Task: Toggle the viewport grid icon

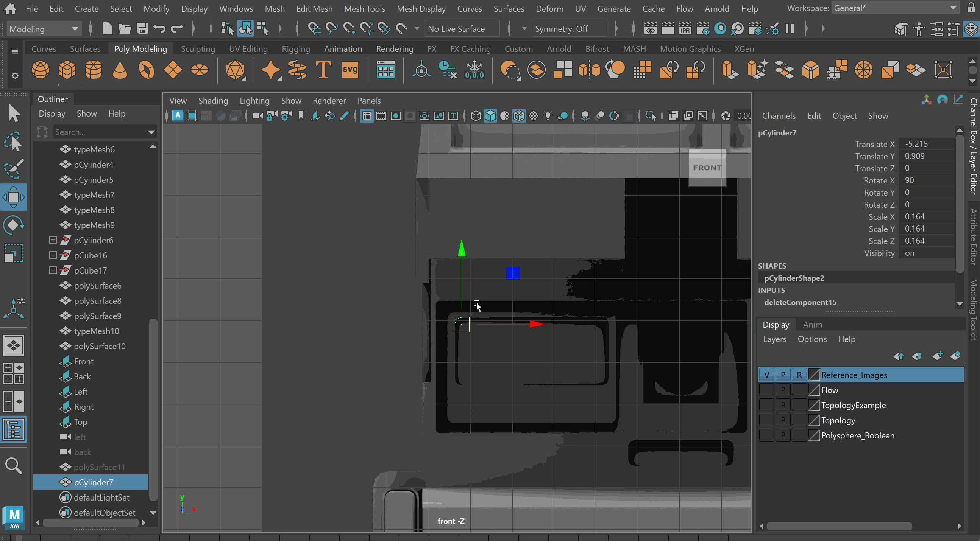Action: pyautogui.click(x=367, y=116)
